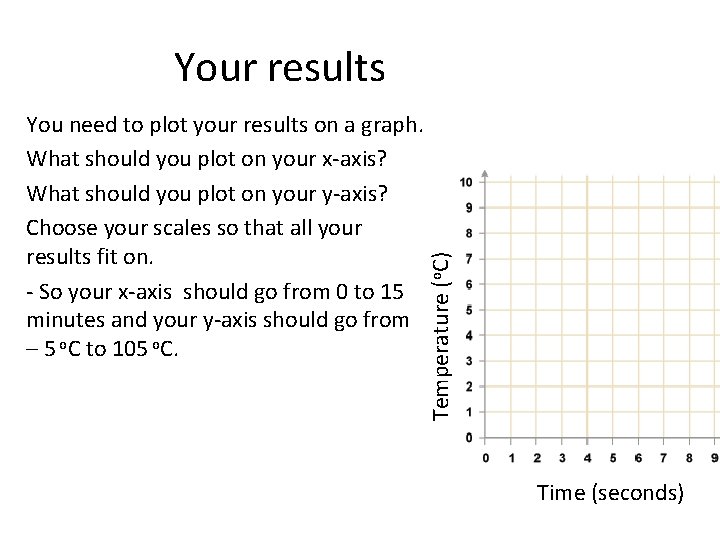Click the text "– 5 °C to 105 °C."

[x=104, y=352]
